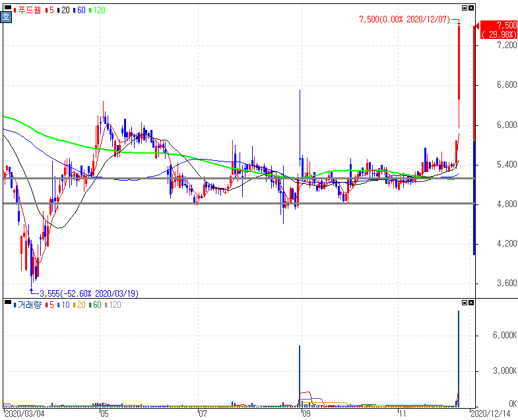Select the red 5-day price moving average legend
The height and width of the screenshot is (420, 518).
[50, 11]
